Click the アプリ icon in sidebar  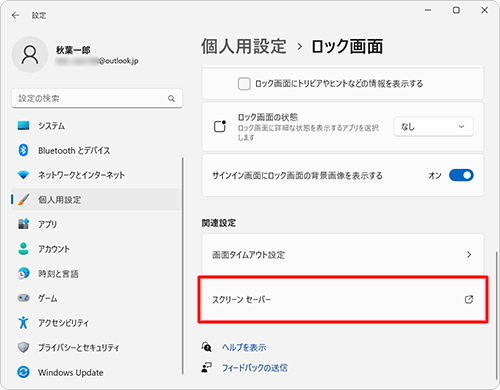pos(23,224)
